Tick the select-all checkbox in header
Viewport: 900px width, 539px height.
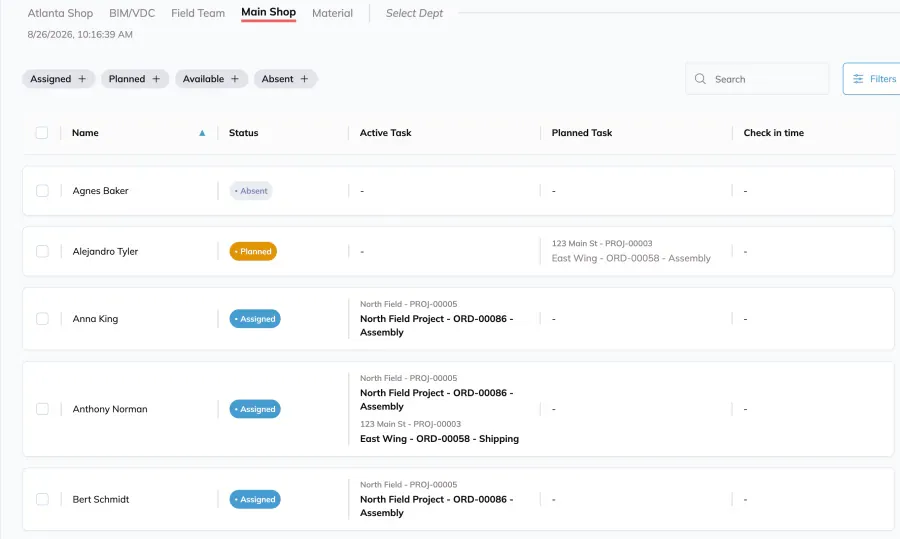point(42,133)
